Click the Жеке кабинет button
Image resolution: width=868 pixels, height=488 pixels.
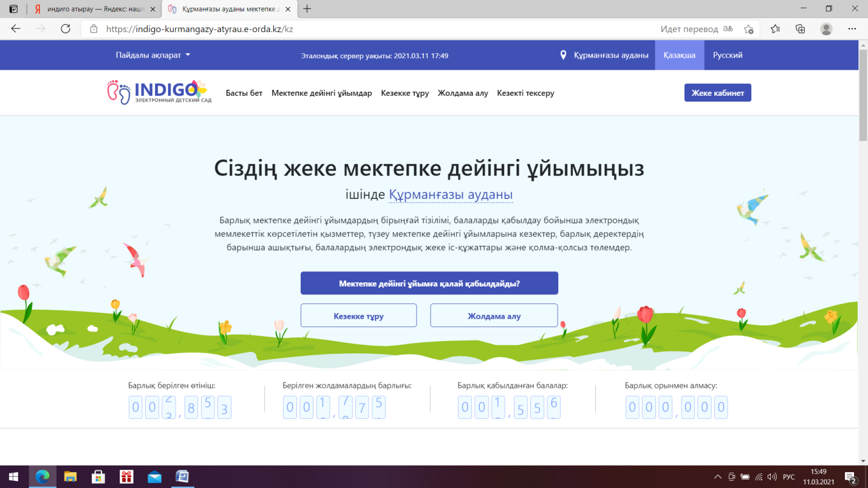pos(717,93)
